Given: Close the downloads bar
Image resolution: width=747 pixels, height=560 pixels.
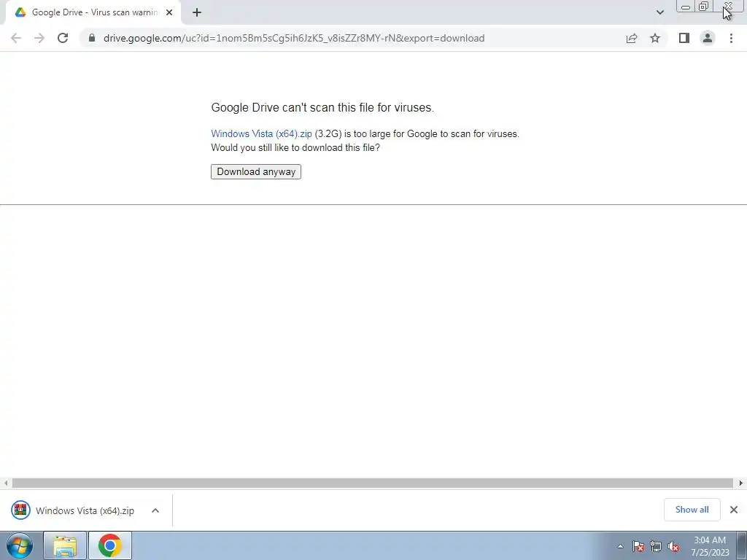Looking at the screenshot, I should pos(734,510).
